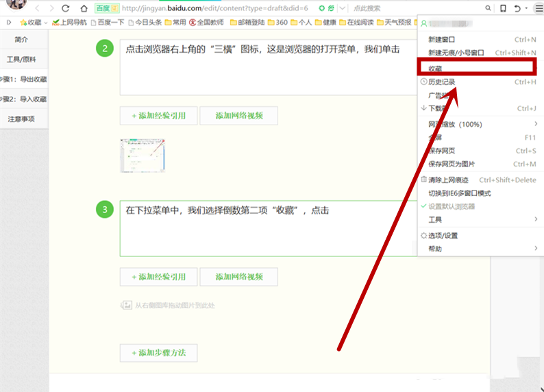Expand 工具 submenu
Screen dimensions: 544x392
(480, 219)
